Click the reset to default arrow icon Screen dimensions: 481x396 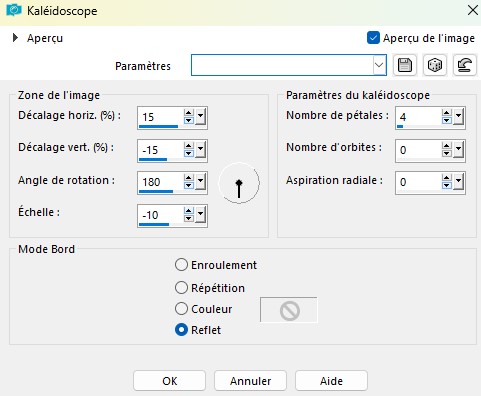pos(465,65)
